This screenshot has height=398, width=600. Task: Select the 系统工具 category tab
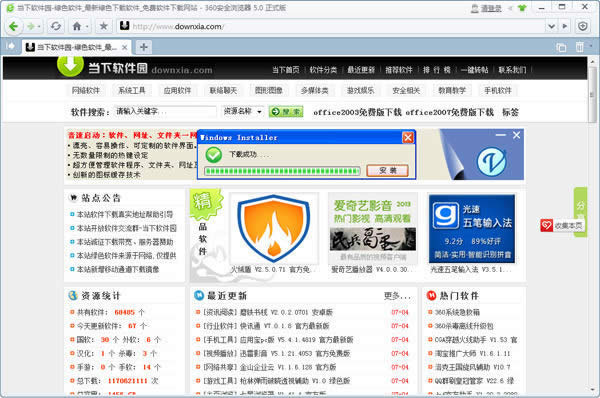(132, 91)
